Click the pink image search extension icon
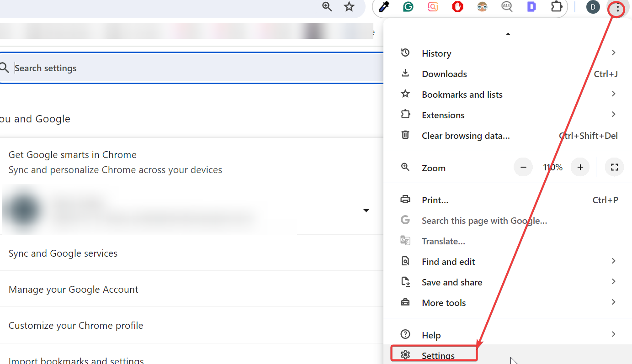Viewport: 632px width, 364px height. (433, 7)
